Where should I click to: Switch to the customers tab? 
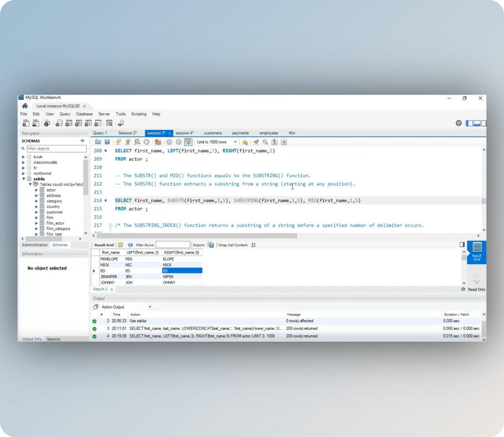[213, 133]
